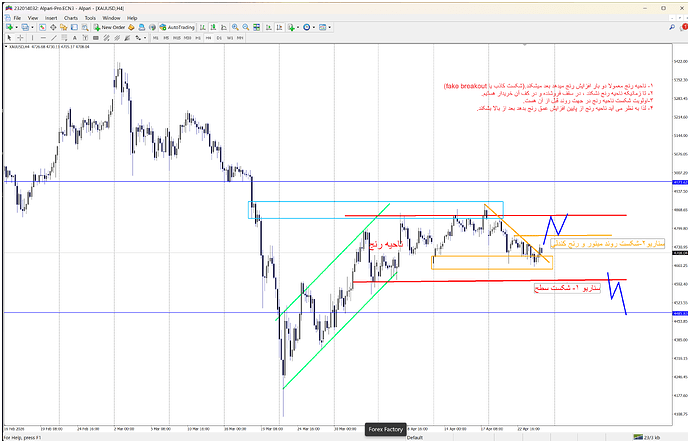Expand the Periods dropdown arrow
Screen dimensions: 690x443
314,27
